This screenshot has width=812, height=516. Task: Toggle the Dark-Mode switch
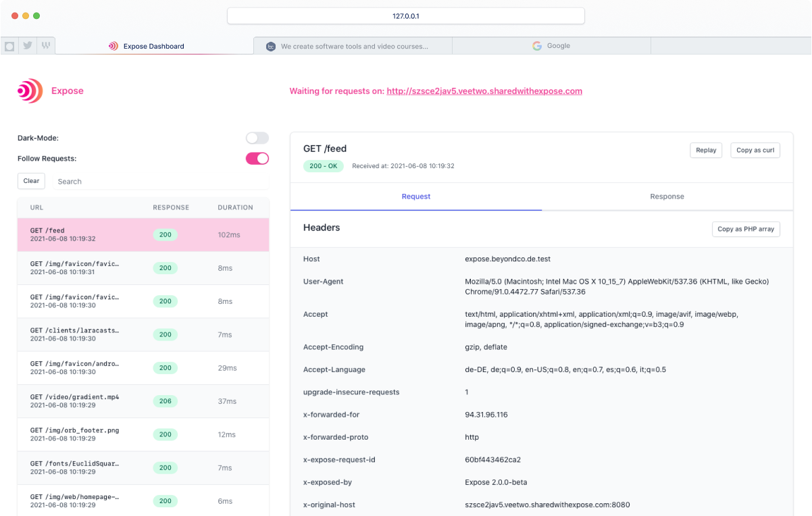[x=257, y=138]
